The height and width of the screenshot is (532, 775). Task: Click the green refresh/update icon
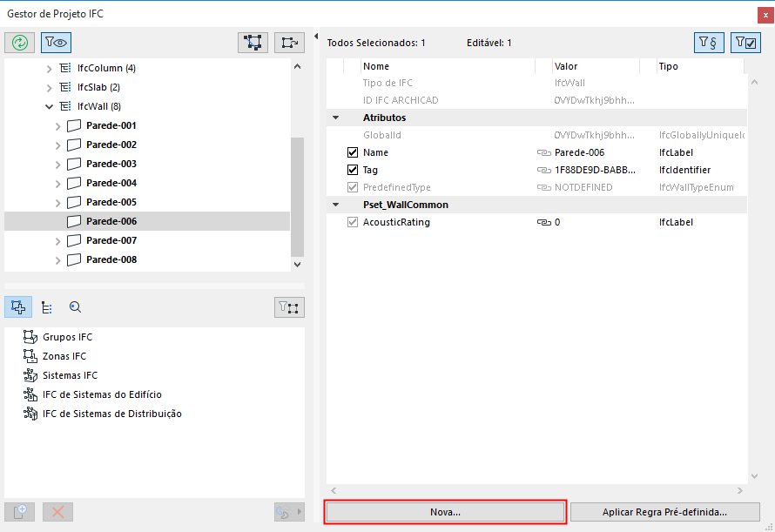pos(18,41)
